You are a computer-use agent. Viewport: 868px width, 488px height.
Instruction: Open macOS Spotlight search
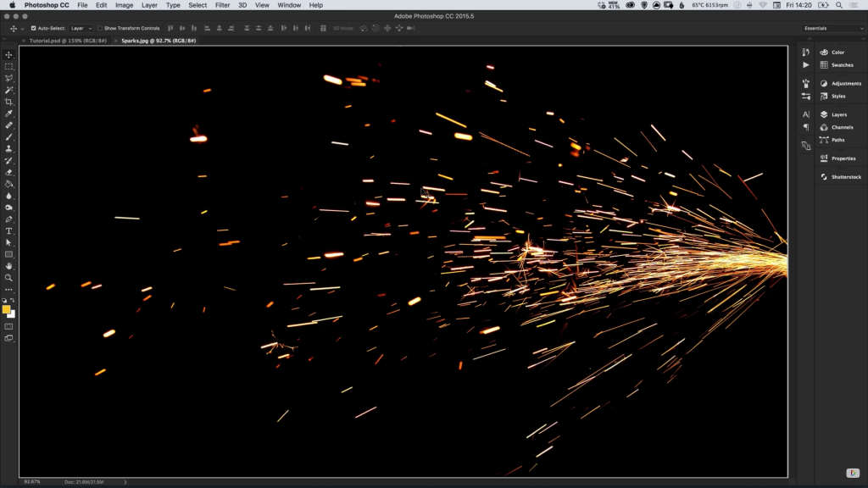pyautogui.click(x=839, y=5)
